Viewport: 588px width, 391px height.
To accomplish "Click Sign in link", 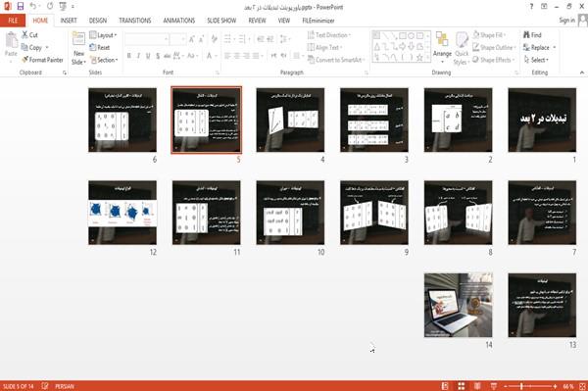I will [566, 21].
